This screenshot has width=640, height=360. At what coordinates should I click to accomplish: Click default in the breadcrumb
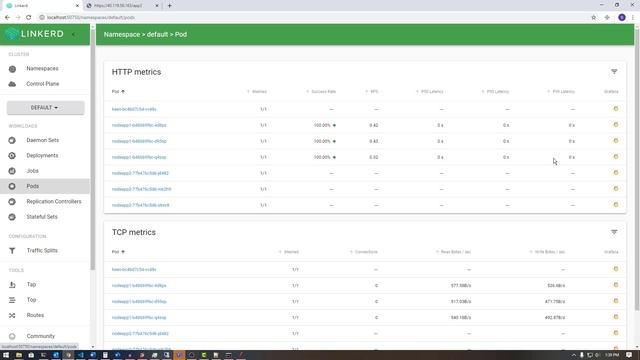157,35
